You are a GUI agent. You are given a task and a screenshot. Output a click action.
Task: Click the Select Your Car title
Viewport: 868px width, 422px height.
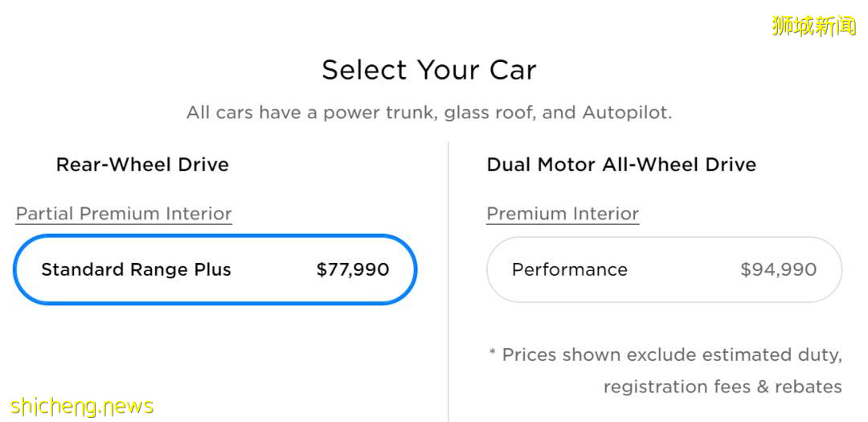click(428, 70)
